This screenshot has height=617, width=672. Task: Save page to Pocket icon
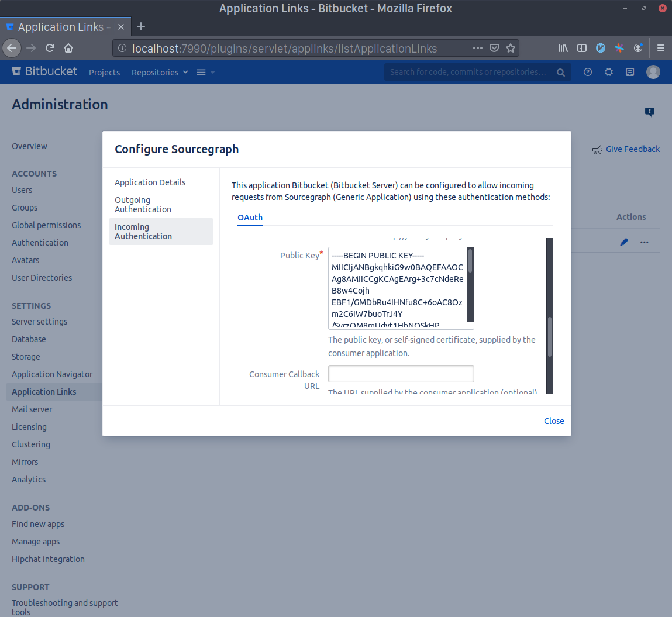[x=494, y=48]
